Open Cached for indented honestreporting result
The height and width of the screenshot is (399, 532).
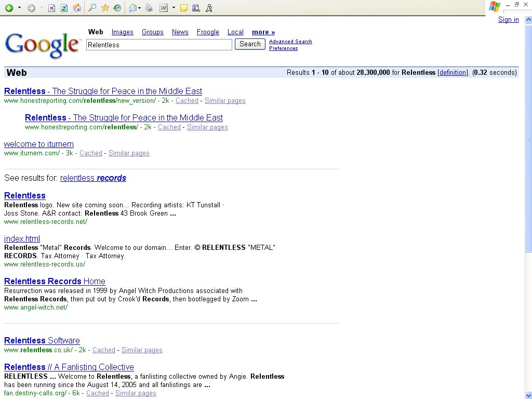169,127
